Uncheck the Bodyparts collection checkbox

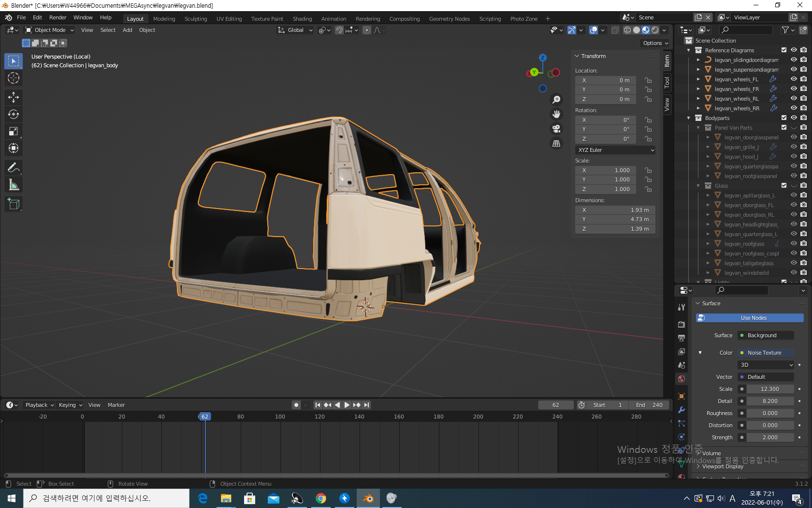[784, 118]
